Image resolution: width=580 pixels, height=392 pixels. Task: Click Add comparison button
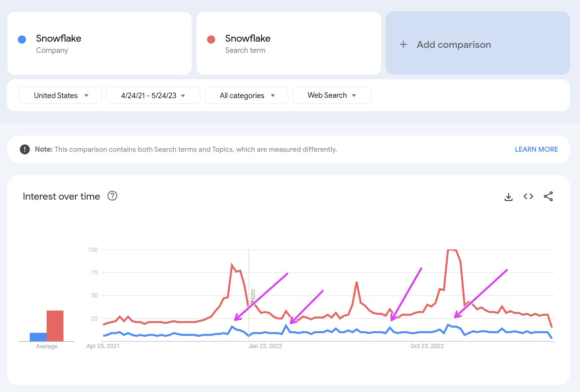click(478, 43)
